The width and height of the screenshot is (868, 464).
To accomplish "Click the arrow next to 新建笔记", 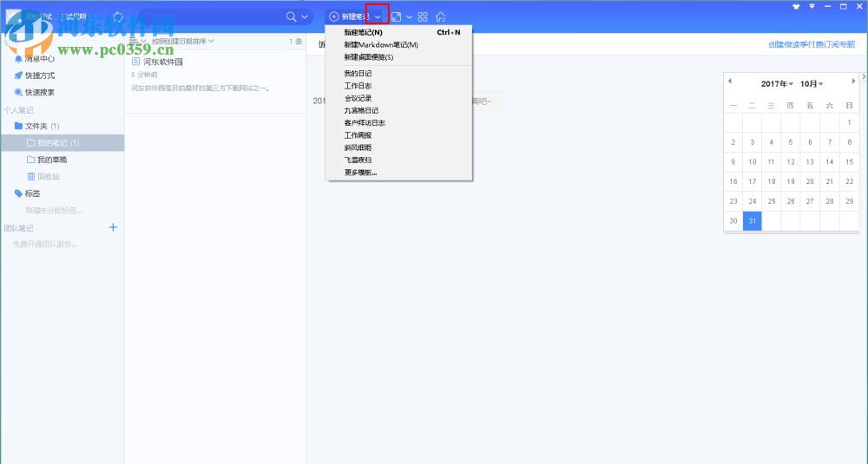I will point(378,17).
